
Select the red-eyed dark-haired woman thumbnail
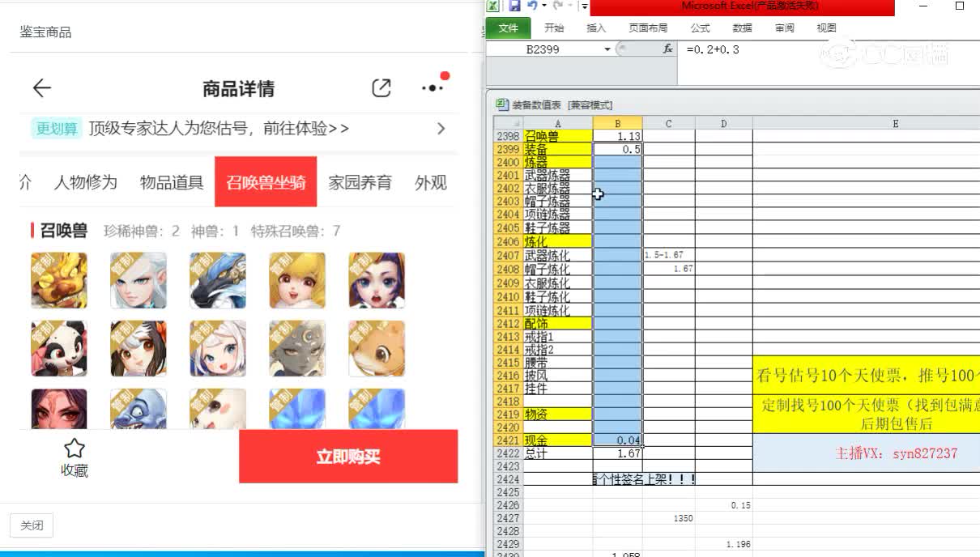click(x=59, y=409)
